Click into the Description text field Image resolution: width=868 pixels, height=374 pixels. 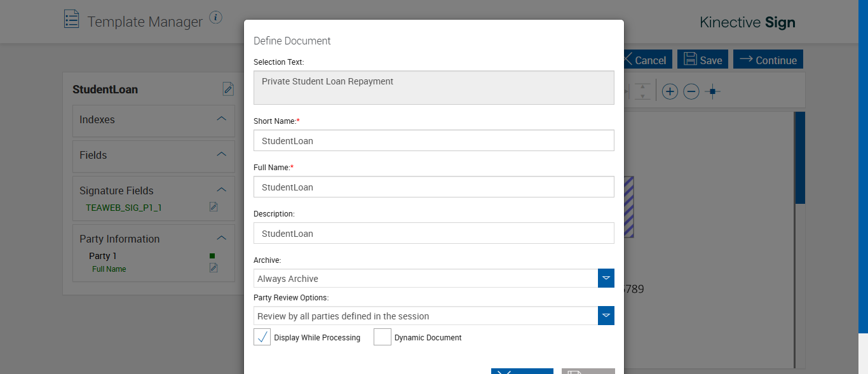pyautogui.click(x=433, y=233)
